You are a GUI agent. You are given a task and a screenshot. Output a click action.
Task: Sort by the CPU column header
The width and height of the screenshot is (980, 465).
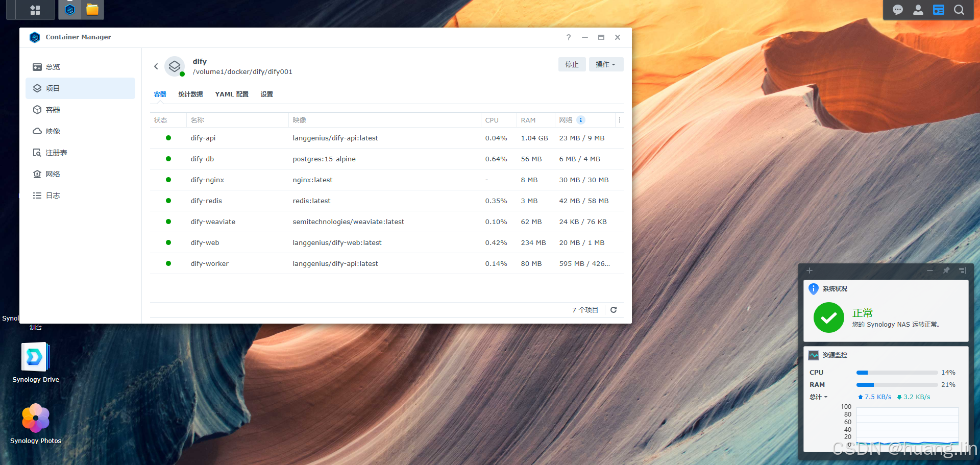point(499,120)
